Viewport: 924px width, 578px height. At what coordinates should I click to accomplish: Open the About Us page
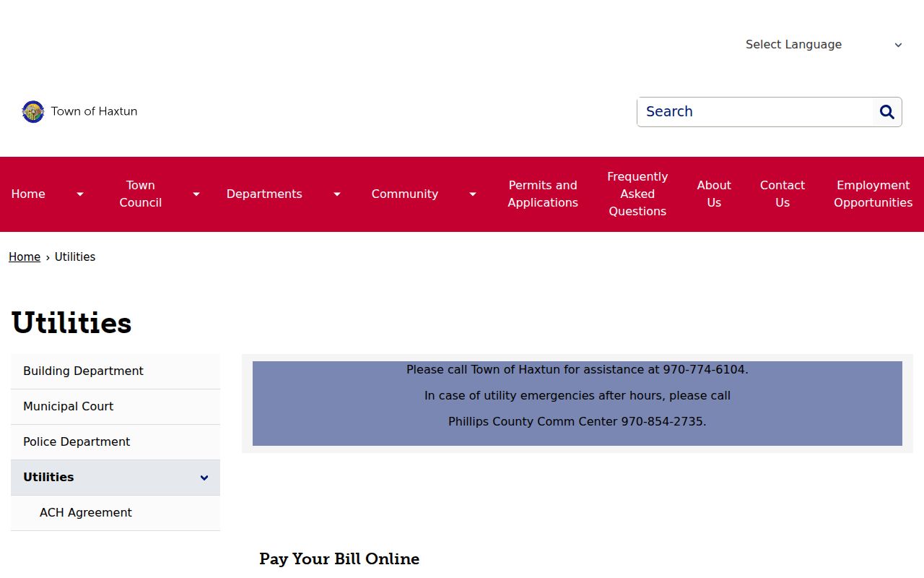pos(714,194)
